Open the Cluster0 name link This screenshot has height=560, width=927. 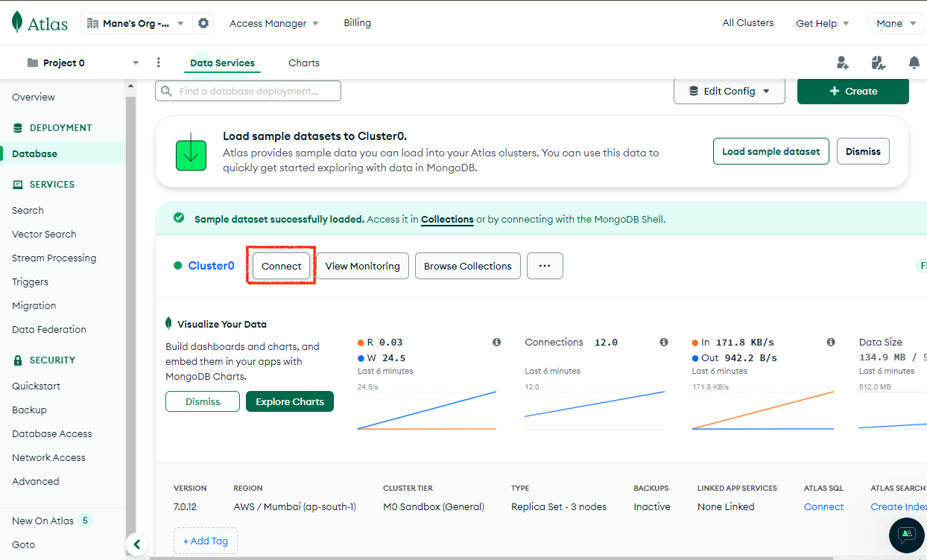pyautogui.click(x=211, y=266)
